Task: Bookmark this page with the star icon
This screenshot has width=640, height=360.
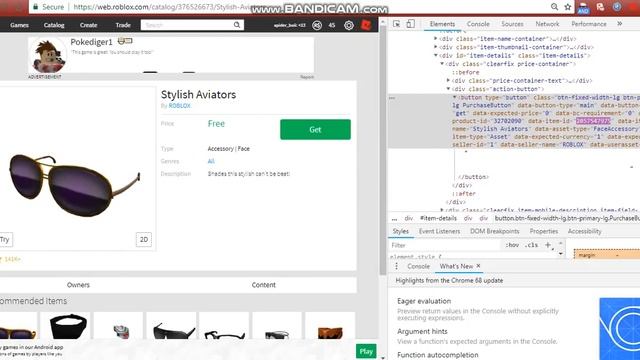Action: point(567,7)
